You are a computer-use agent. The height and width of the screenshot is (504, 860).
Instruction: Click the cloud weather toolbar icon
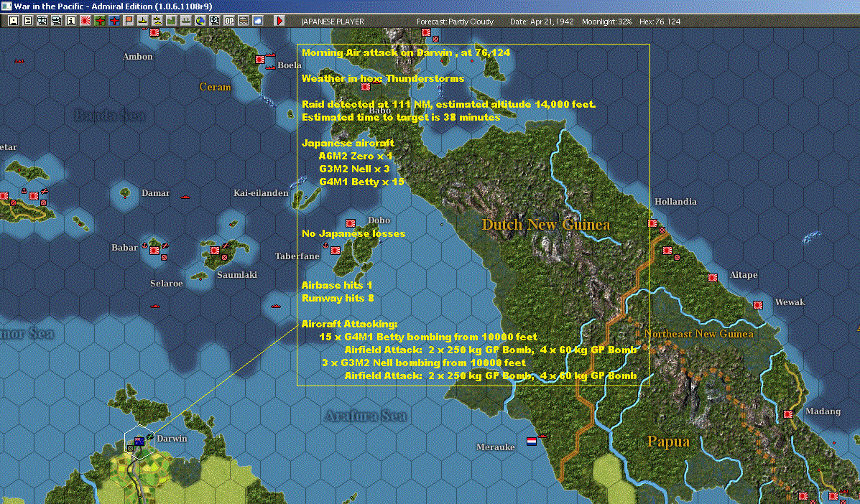pyautogui.click(x=258, y=21)
